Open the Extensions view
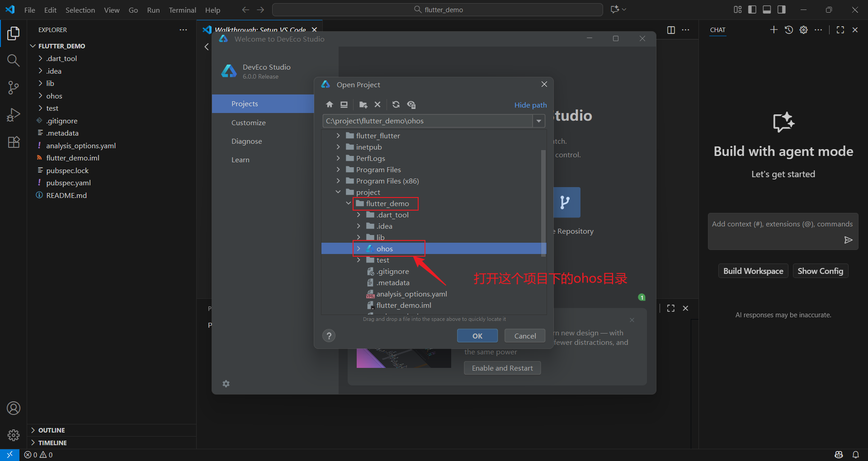Viewport: 868px width, 461px height. pyautogui.click(x=14, y=142)
